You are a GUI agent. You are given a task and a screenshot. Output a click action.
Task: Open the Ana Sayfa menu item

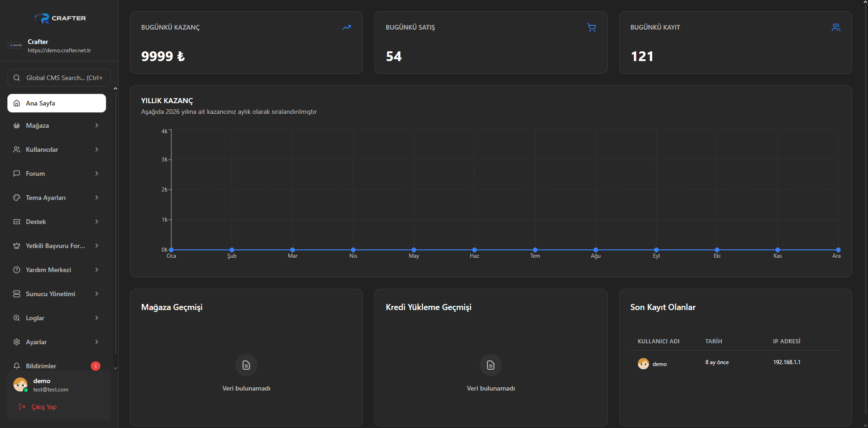pos(56,103)
